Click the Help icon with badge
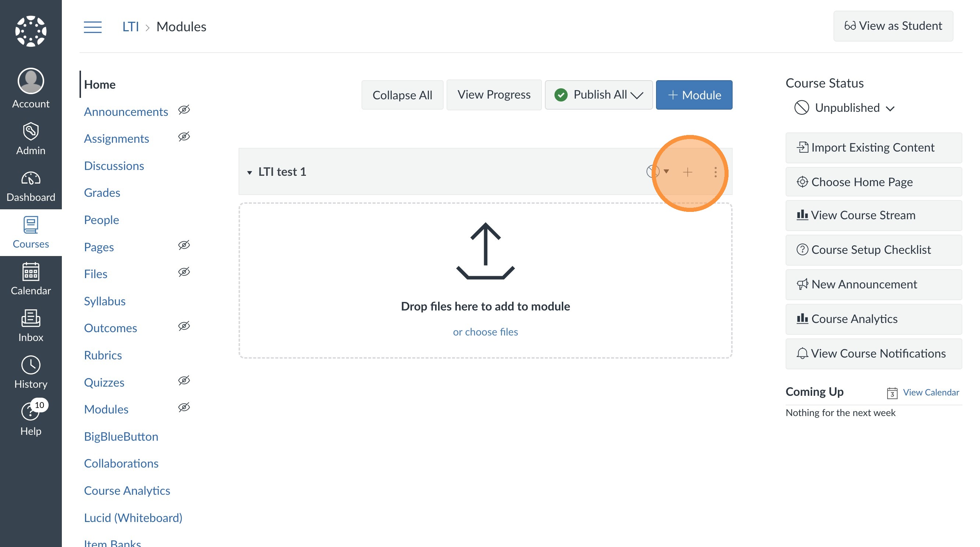 [x=30, y=412]
